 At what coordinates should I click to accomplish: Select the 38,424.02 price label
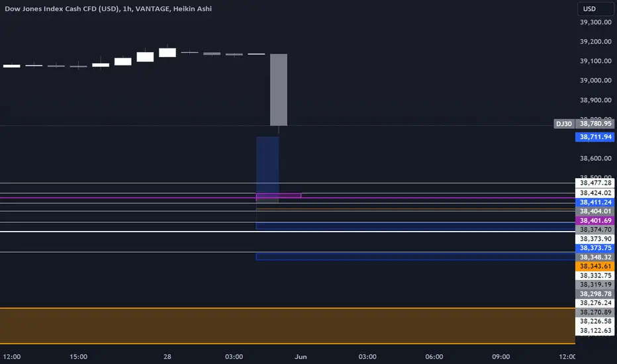click(x=595, y=193)
